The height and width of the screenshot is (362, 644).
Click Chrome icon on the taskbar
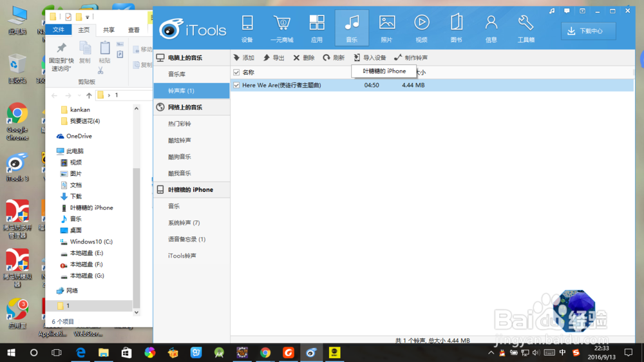coord(265,352)
